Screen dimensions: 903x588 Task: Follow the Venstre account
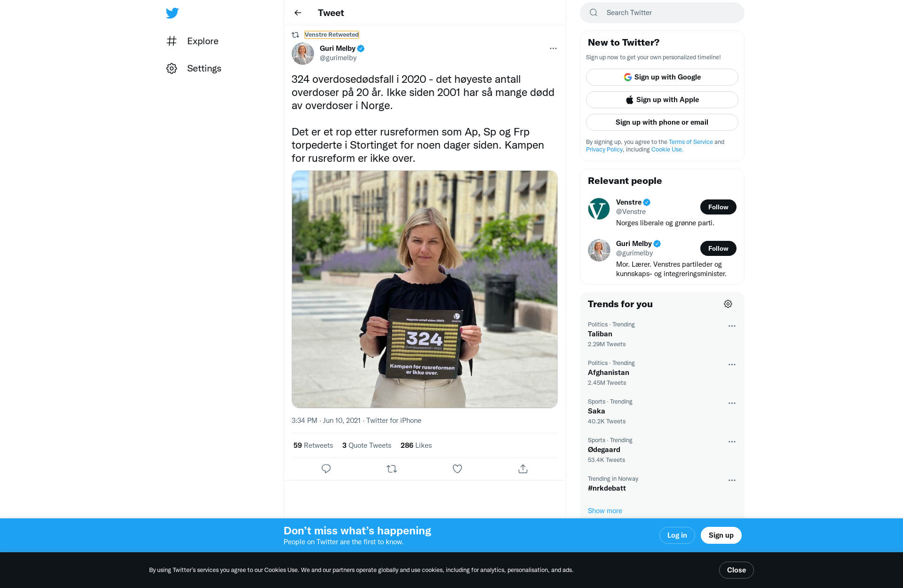718,207
